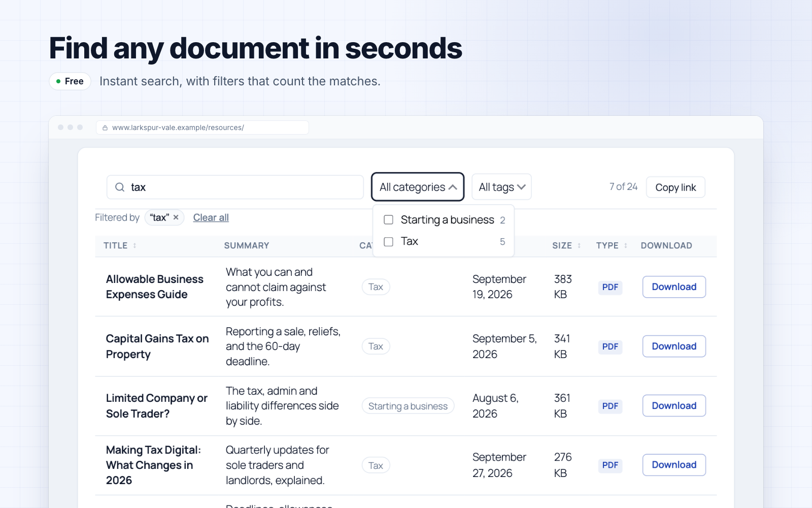Download Limited Company or Sole Trader

[674, 406]
